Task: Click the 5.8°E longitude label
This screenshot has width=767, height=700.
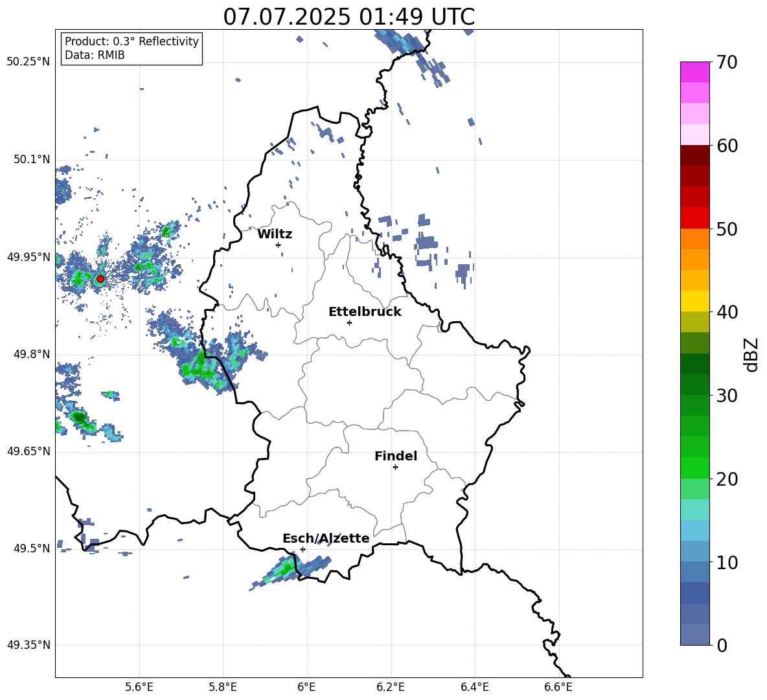Action: 223,687
